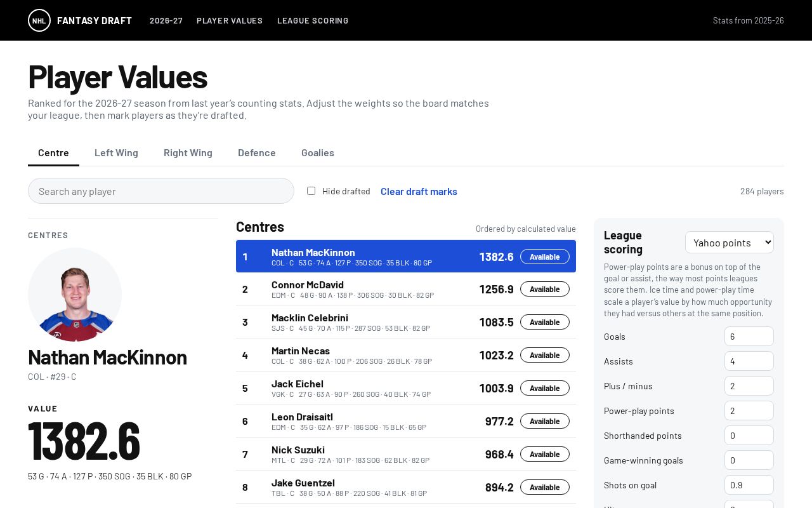Viewport: 812px width, 508px height.
Task: Edit the Assists weight field
Action: (x=749, y=361)
